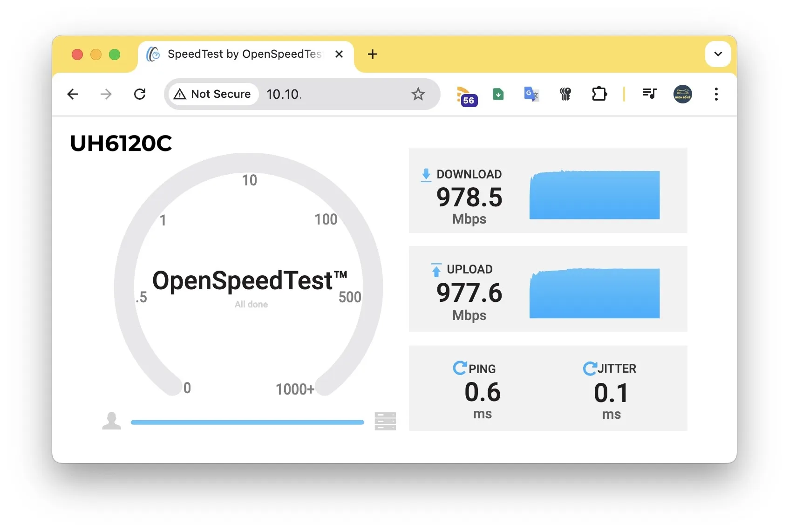This screenshot has height=532, width=789.
Task: Click the 1000+ gauge label
Action: click(x=295, y=389)
